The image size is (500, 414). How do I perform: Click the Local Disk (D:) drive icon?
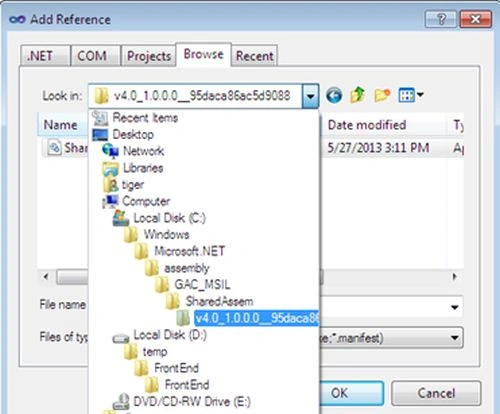click(121, 338)
